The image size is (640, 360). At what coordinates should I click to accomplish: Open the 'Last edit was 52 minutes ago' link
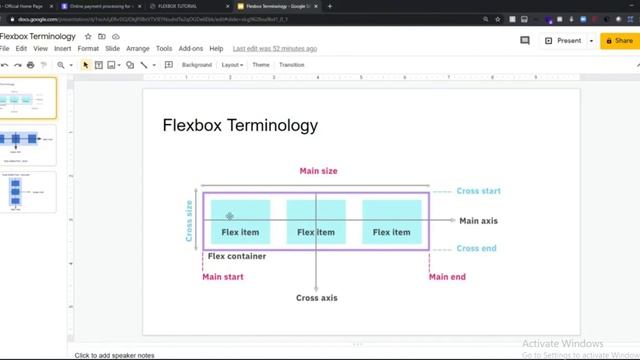[x=275, y=49]
